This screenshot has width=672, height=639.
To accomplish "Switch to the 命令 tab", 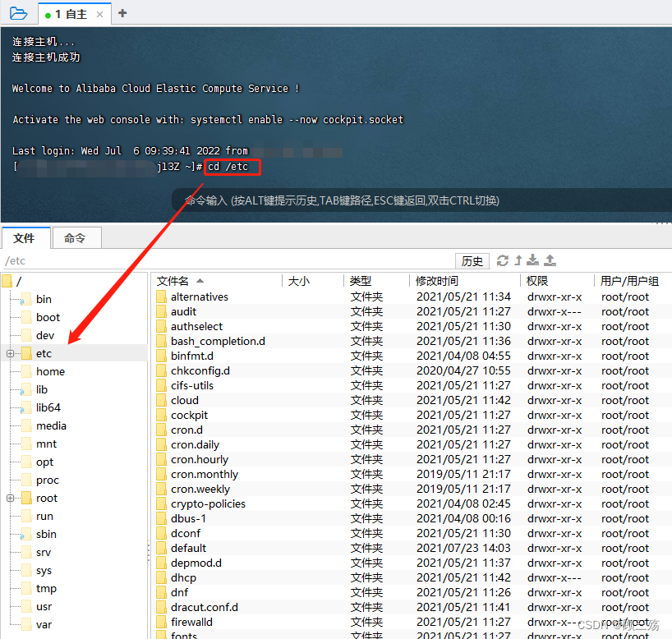I will (76, 238).
